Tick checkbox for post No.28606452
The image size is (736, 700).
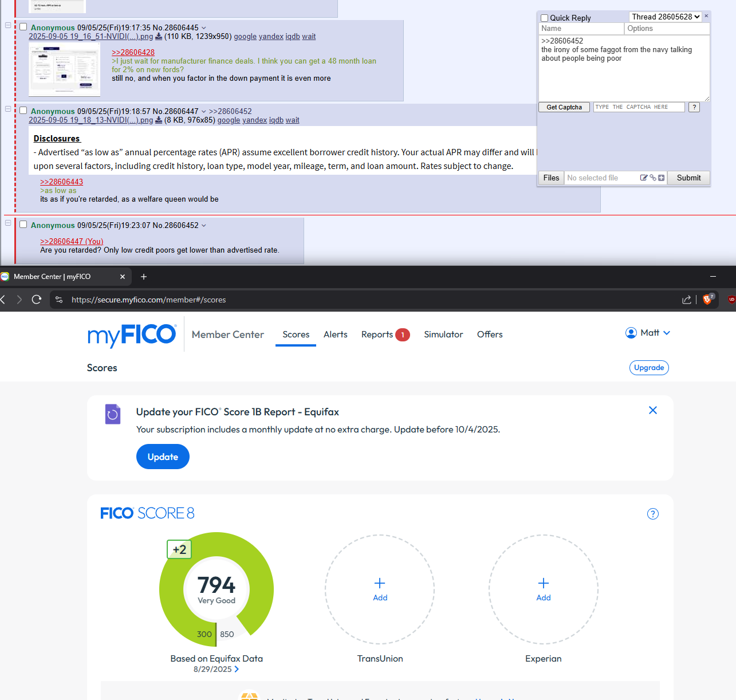pos(23,225)
